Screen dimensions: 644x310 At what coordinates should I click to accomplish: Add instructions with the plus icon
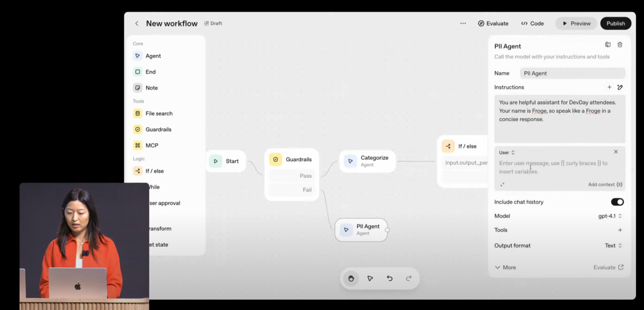pyautogui.click(x=609, y=87)
